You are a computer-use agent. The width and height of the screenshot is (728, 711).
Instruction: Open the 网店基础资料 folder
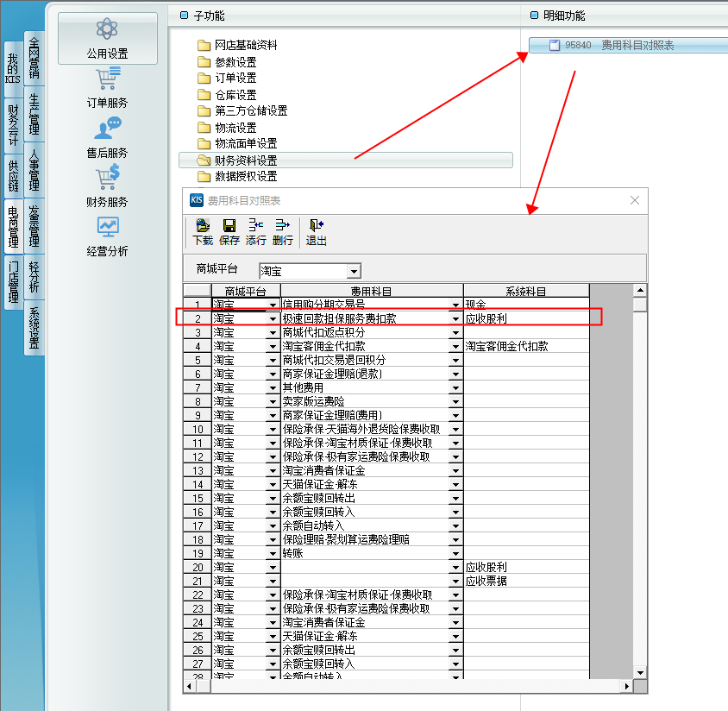click(x=237, y=45)
